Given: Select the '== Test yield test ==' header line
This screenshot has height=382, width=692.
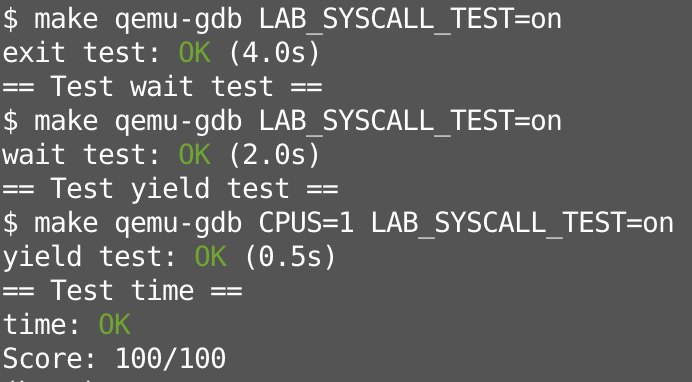Looking at the screenshot, I should pos(170,189).
